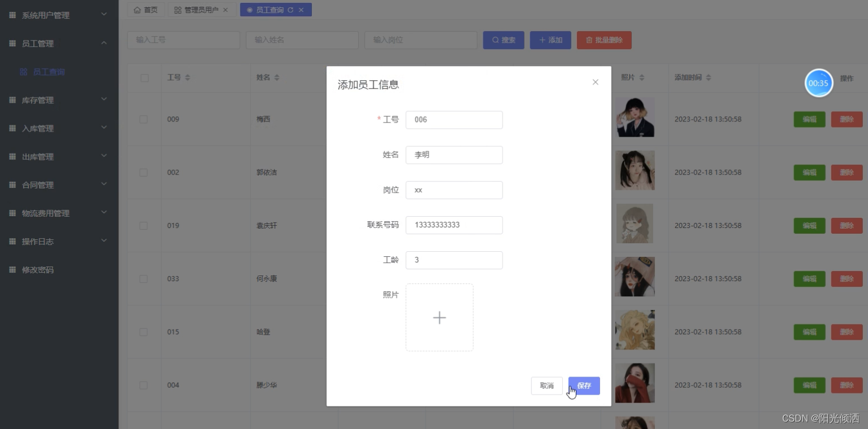
Task: Click the 库存管理 sidebar grid icon
Action: coord(12,100)
